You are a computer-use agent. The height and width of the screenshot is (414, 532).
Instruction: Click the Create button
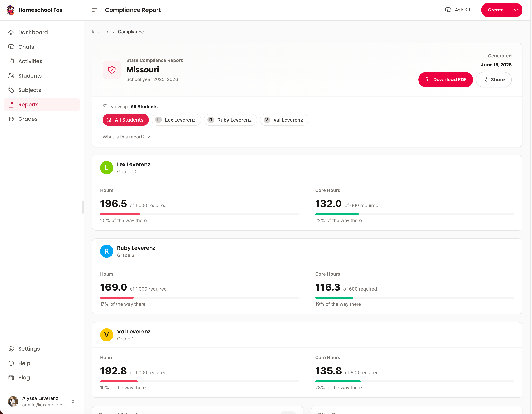495,10
